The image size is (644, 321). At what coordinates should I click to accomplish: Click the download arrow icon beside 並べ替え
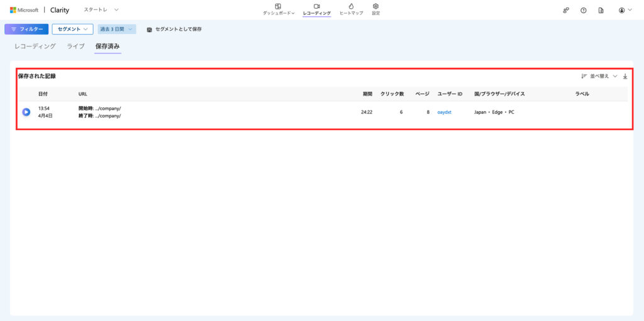click(x=625, y=77)
